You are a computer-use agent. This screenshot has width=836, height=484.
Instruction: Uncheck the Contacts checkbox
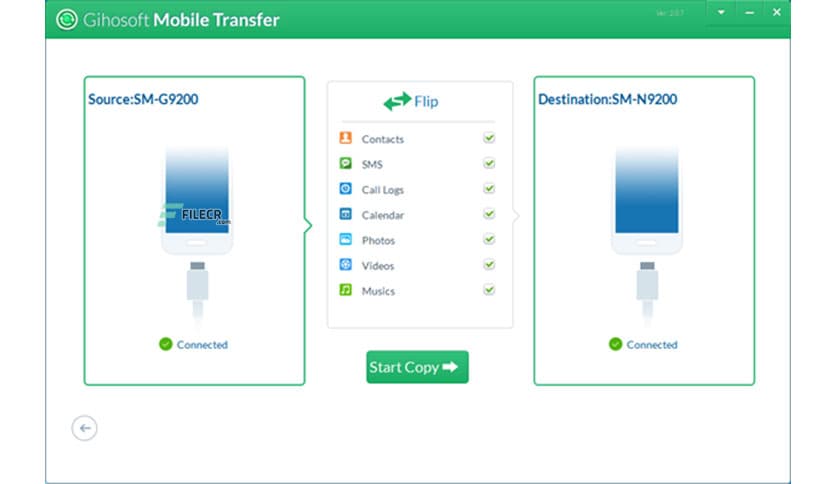pos(489,138)
